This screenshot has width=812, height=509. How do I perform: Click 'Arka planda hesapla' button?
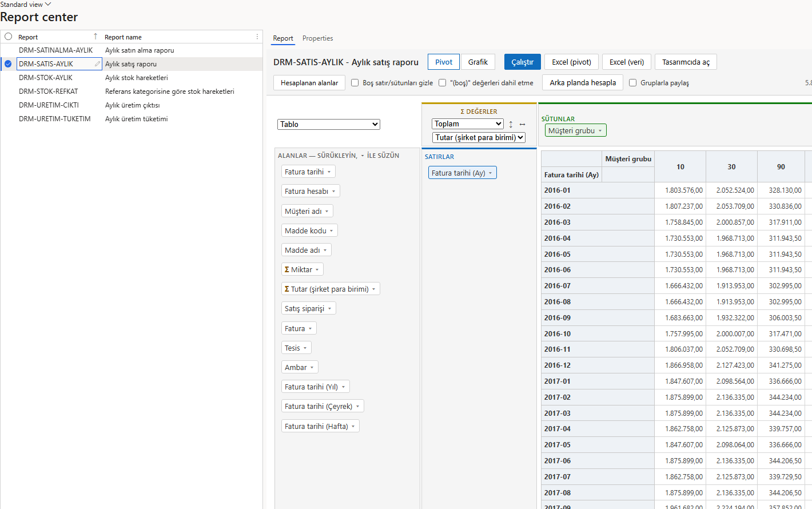583,83
